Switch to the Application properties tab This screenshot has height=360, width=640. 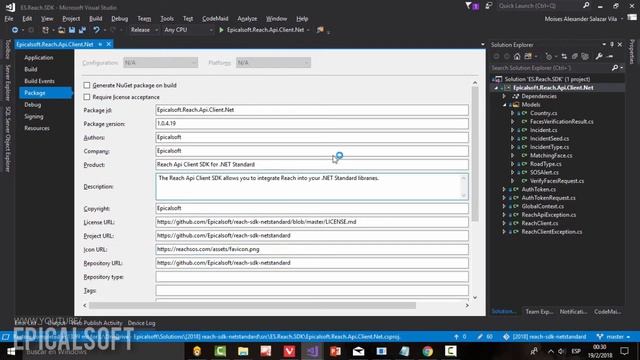(x=38, y=58)
